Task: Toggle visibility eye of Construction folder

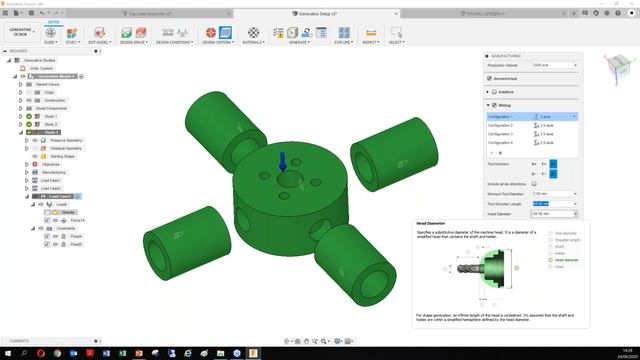Action: coord(29,100)
